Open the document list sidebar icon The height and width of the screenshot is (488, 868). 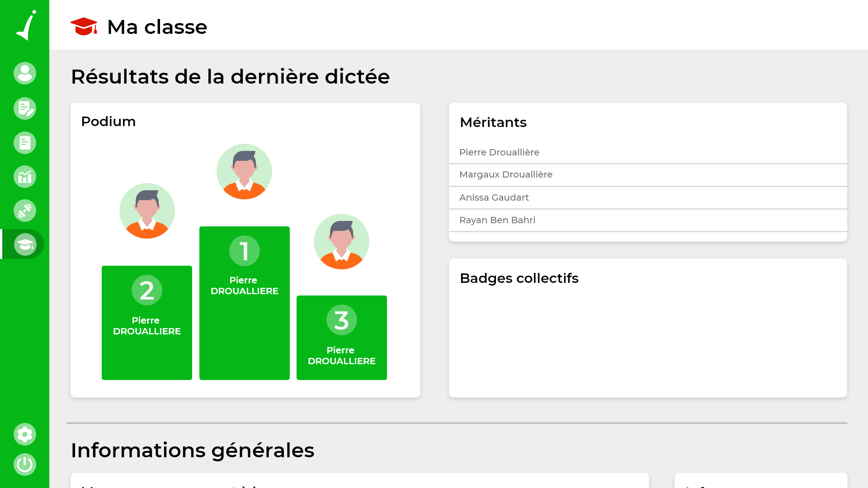pos(25,143)
